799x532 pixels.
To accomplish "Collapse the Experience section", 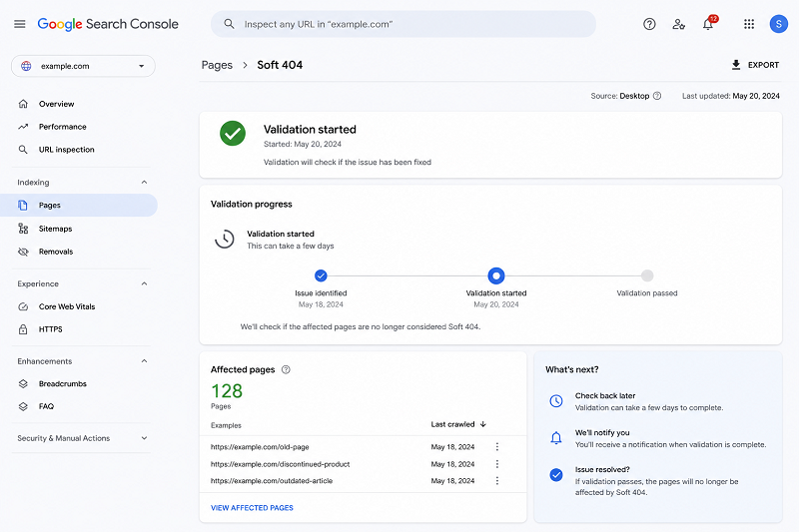I will tap(144, 283).
